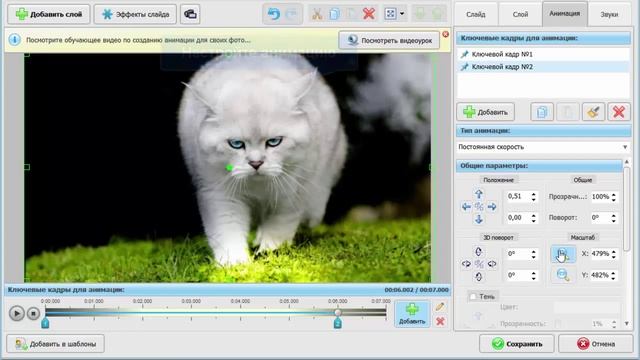
Task: Click the paste keyframe icon in the keyframes panel
Action: coord(567,112)
